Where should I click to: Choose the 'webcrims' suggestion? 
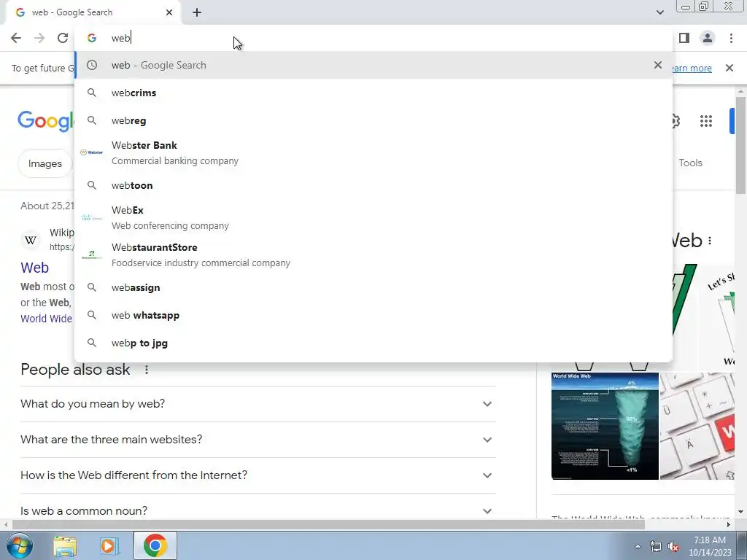coord(373,93)
